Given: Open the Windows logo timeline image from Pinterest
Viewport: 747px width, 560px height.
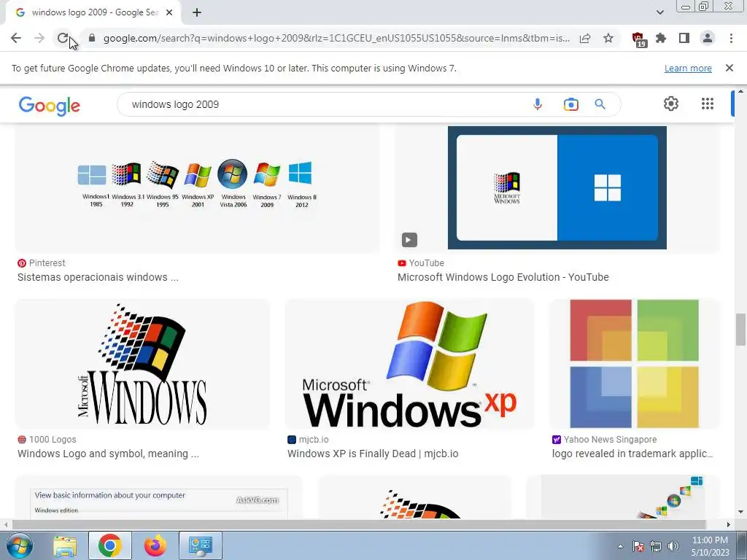Looking at the screenshot, I should pyautogui.click(x=197, y=189).
